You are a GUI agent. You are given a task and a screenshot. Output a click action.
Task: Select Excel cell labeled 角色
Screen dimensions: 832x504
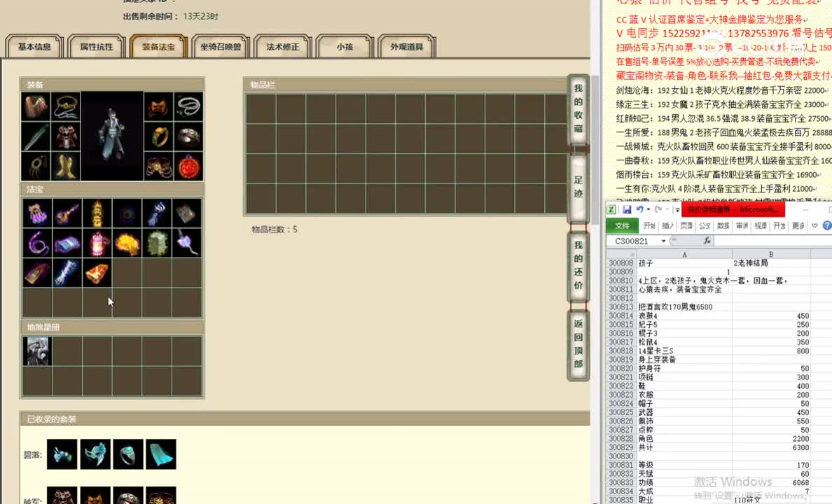(684, 439)
